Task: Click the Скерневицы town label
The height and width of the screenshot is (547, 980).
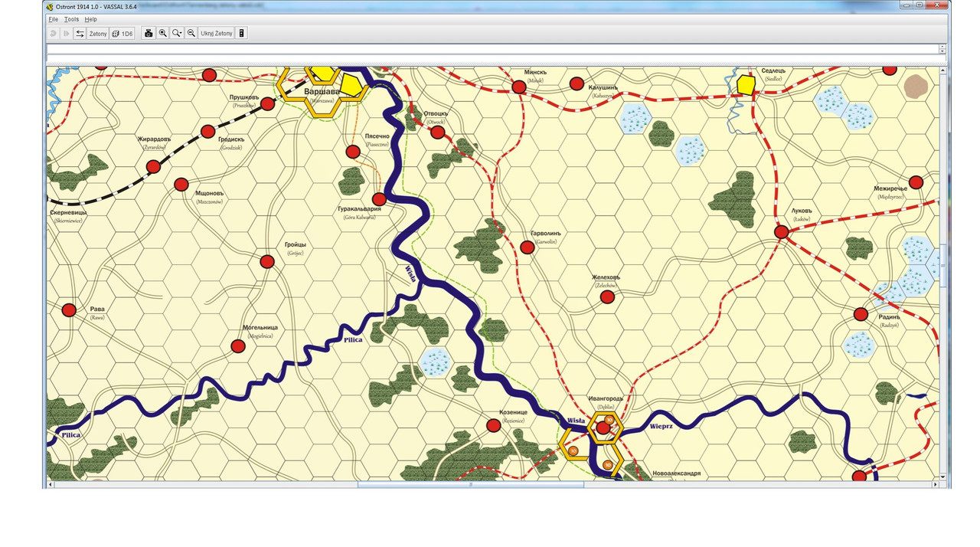Action: click(x=68, y=212)
